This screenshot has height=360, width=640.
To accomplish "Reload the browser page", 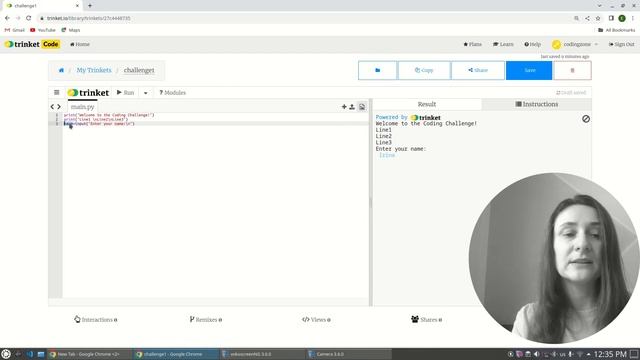I will click(29, 18).
